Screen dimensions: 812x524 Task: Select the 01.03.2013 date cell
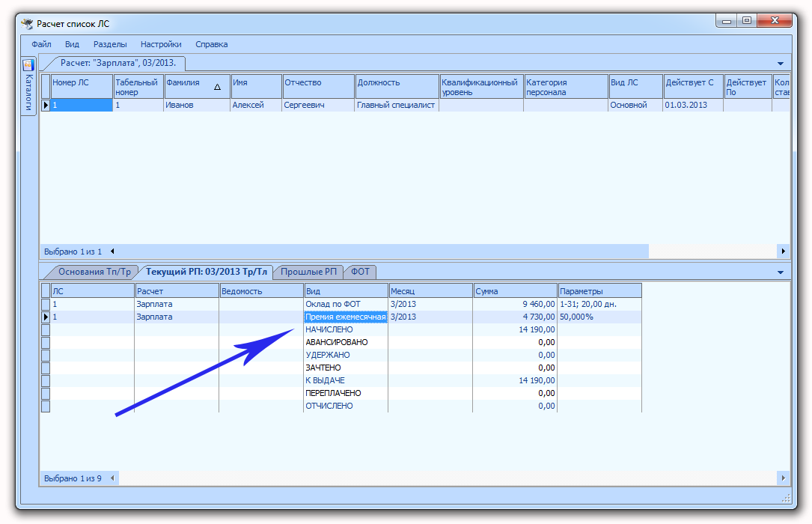coord(694,105)
